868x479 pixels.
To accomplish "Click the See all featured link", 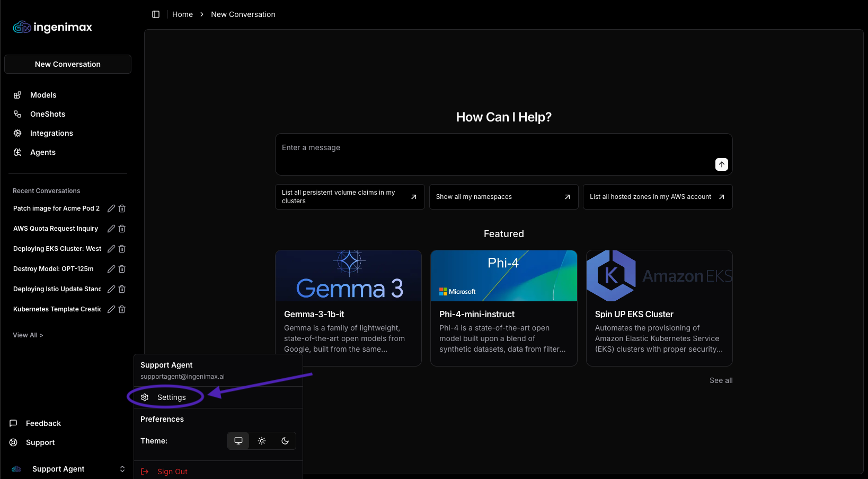I will (721, 380).
